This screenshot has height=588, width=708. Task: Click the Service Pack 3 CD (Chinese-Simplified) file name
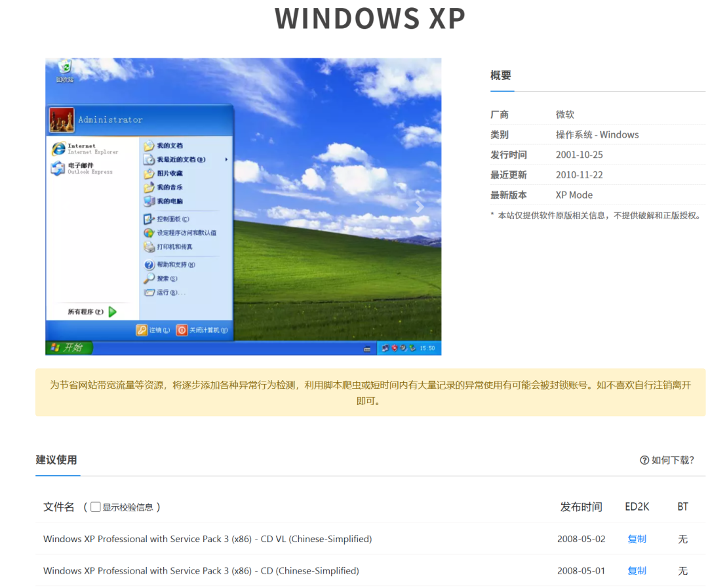pos(201,571)
